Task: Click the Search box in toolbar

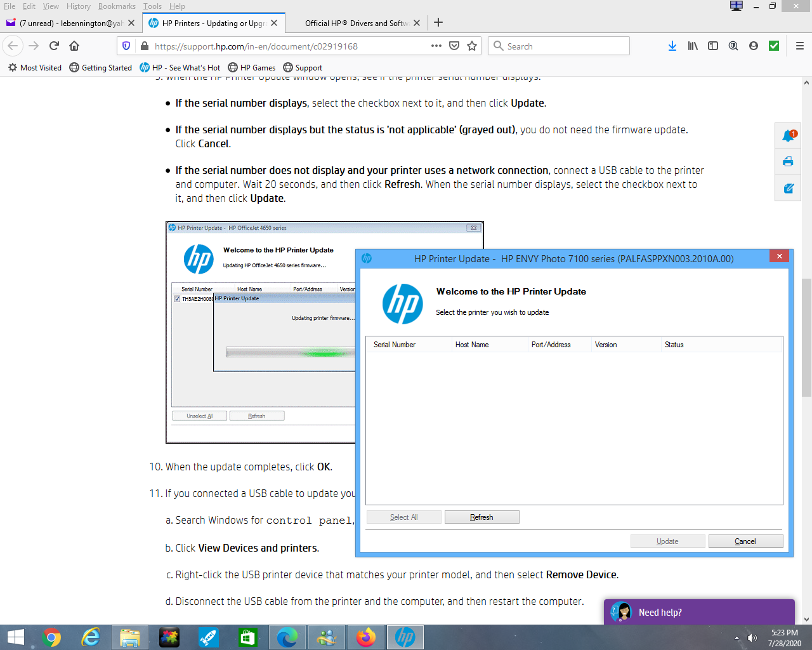Action: tap(559, 46)
